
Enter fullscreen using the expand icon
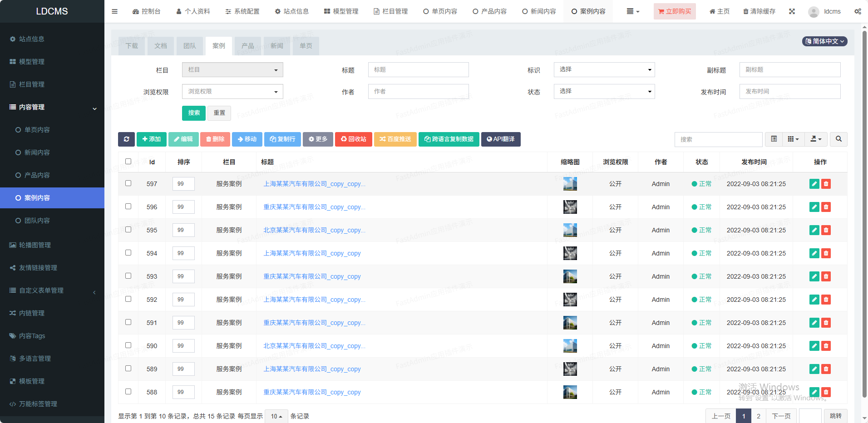tap(792, 11)
